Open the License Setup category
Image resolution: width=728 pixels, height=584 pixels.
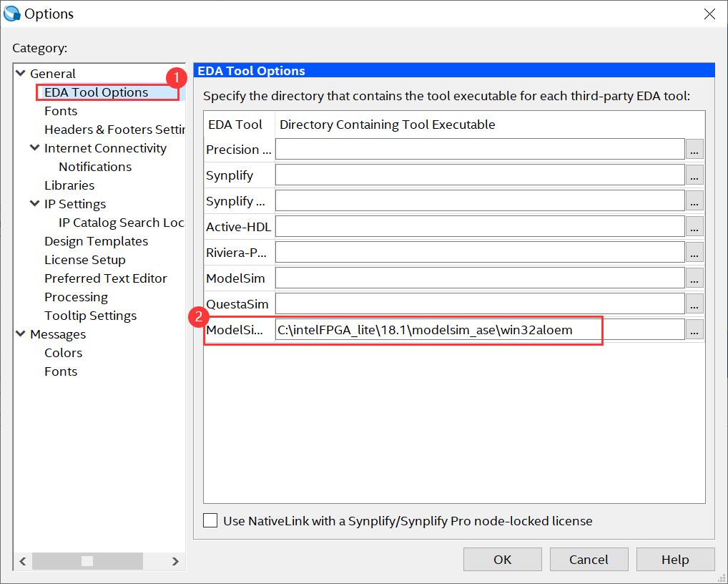pyautogui.click(x=85, y=260)
